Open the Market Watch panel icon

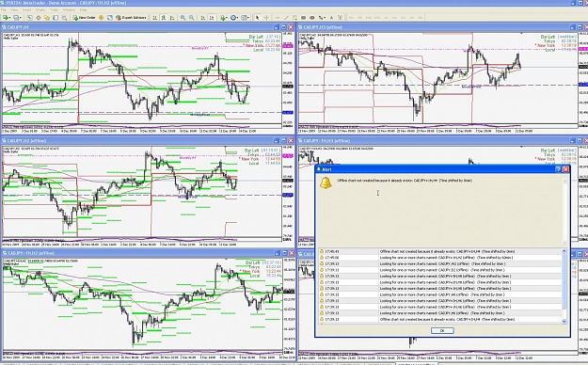(x=29, y=18)
